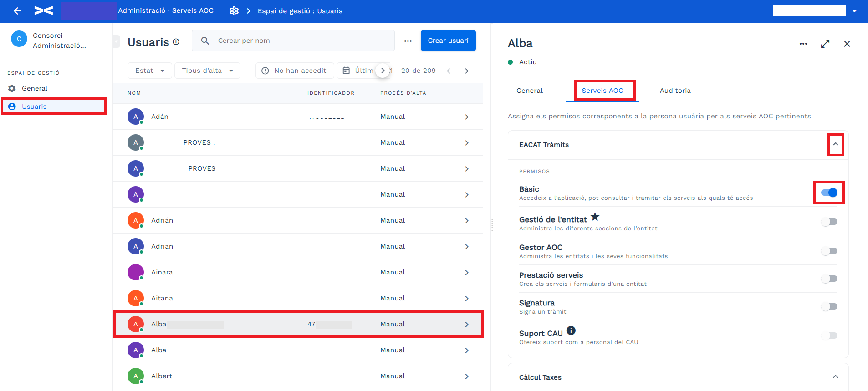
Task: Turn on the Signatura permission
Action: (x=829, y=306)
